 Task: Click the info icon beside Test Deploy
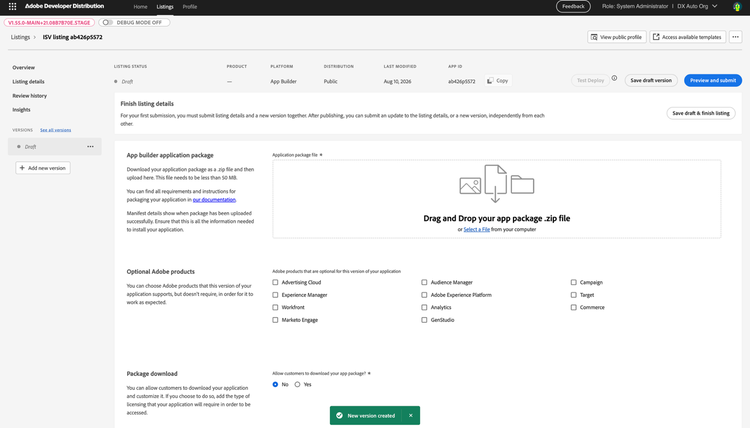614,78
